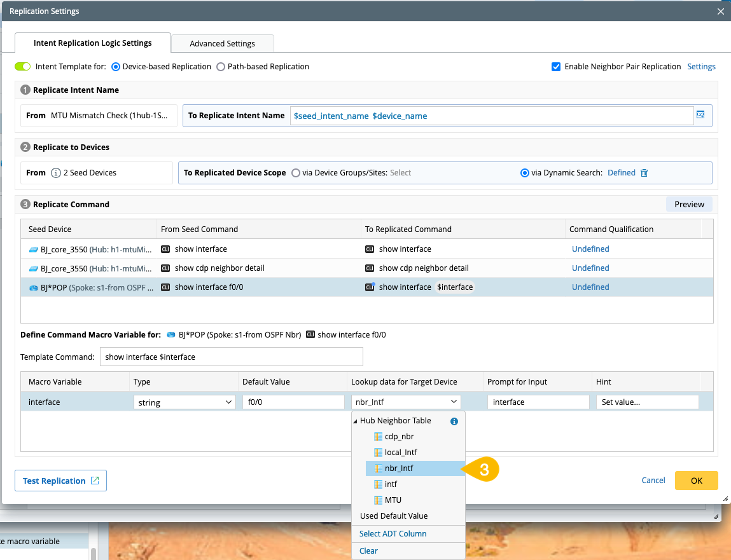This screenshot has width=731, height=560.
Task: Open the Type string dropdown
Action: [184, 402]
